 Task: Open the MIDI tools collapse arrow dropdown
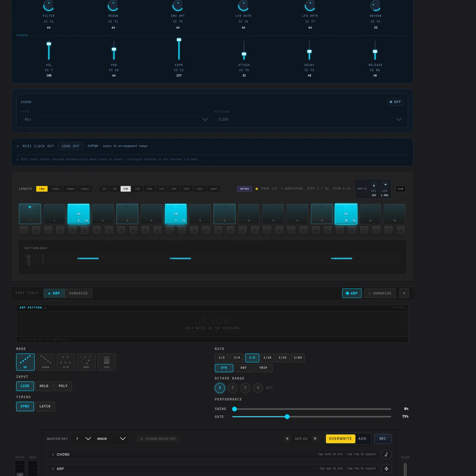(404, 293)
